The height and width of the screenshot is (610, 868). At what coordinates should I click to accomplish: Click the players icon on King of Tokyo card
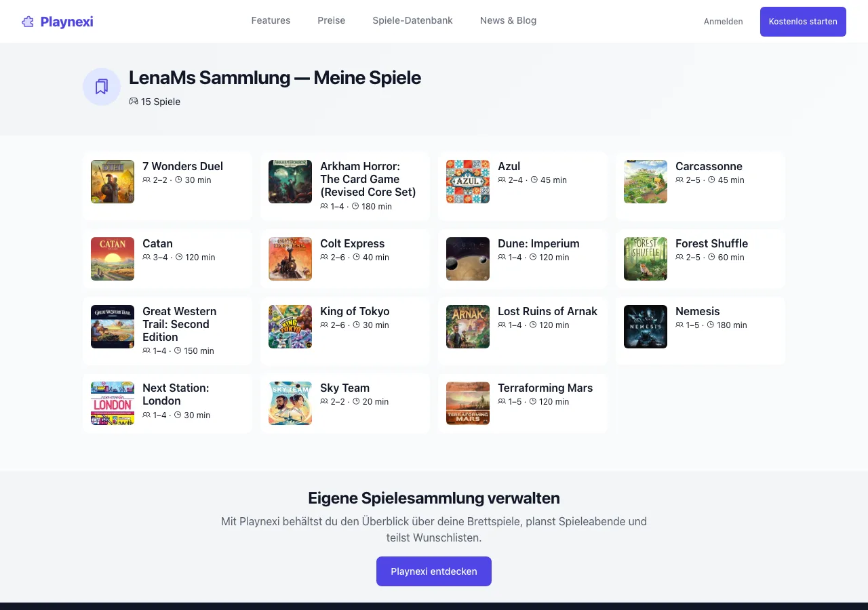click(324, 325)
